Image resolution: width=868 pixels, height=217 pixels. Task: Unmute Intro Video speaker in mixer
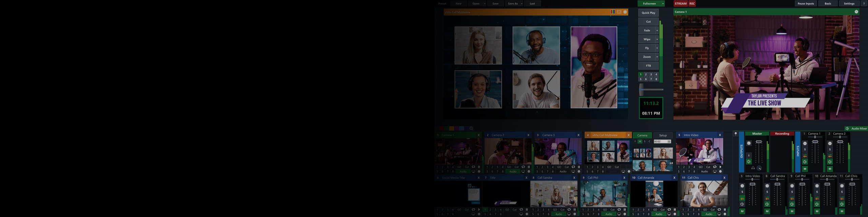pos(742,204)
